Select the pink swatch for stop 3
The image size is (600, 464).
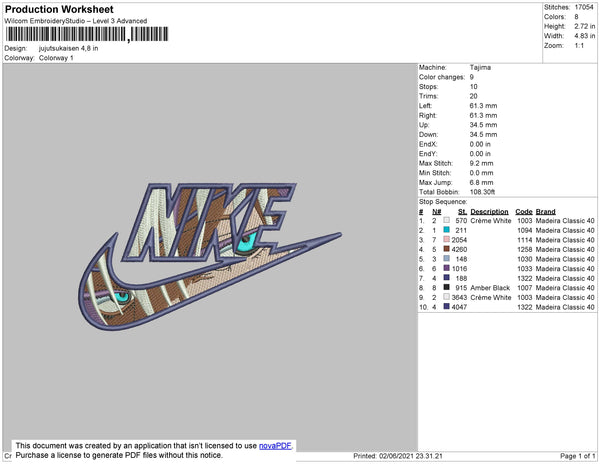446,239
